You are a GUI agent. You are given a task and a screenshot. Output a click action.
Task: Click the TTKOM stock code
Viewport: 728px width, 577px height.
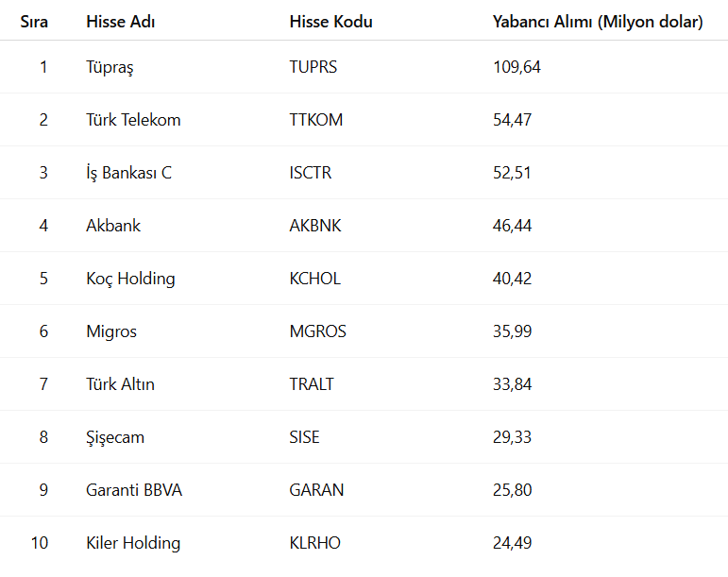[x=316, y=120]
